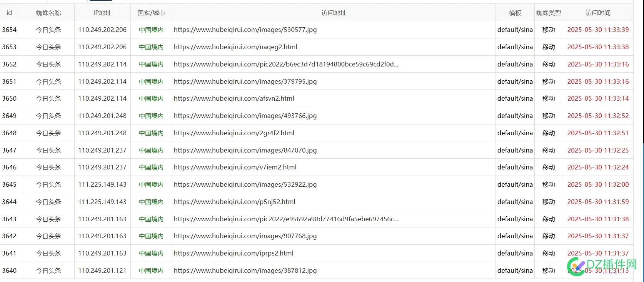Open the naqeg2.html URL
The height and width of the screenshot is (282, 644).
235,47
